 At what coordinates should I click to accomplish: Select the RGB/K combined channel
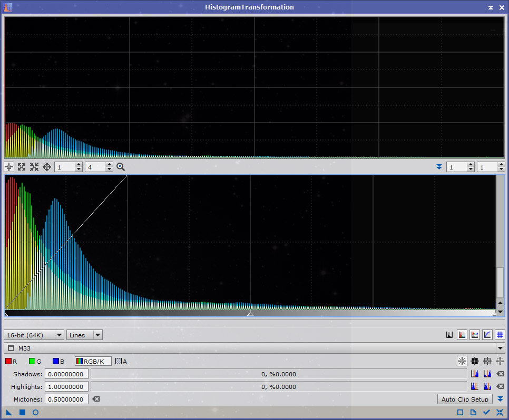coord(93,362)
